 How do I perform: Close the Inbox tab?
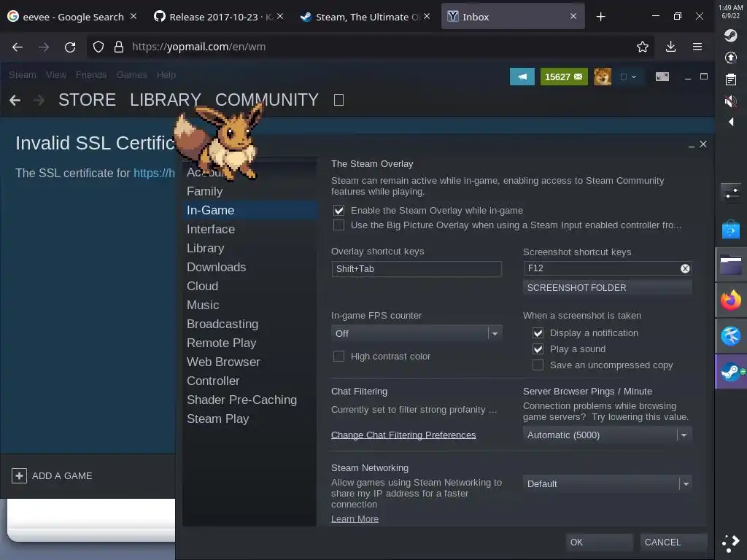tap(573, 16)
